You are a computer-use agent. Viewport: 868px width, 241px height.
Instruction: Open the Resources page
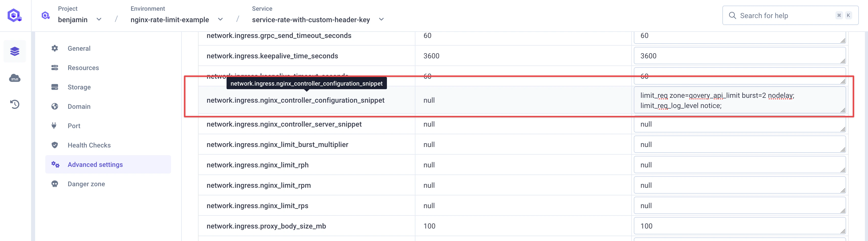(83, 68)
